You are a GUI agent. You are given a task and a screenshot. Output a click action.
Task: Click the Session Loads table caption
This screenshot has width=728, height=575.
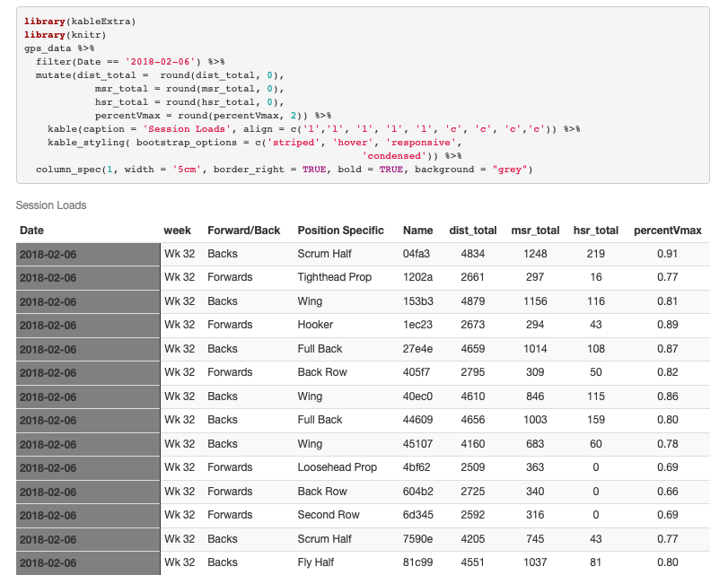point(51,205)
